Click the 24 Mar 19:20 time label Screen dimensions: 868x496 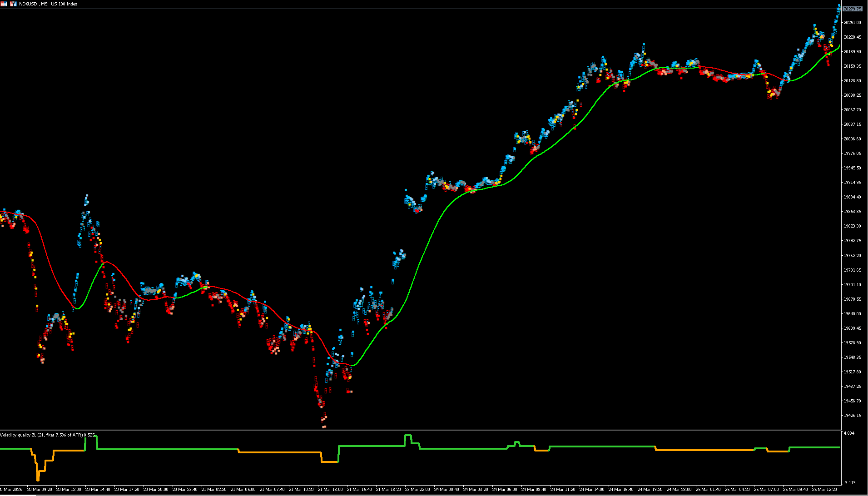[650, 490]
